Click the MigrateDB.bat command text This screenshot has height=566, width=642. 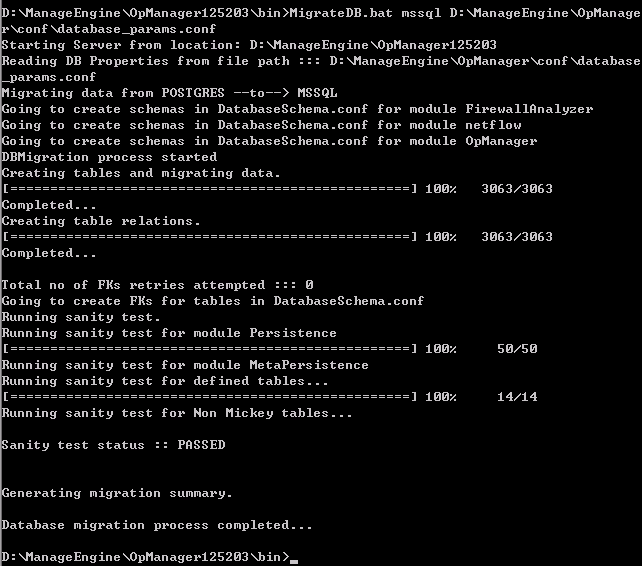(341, 13)
